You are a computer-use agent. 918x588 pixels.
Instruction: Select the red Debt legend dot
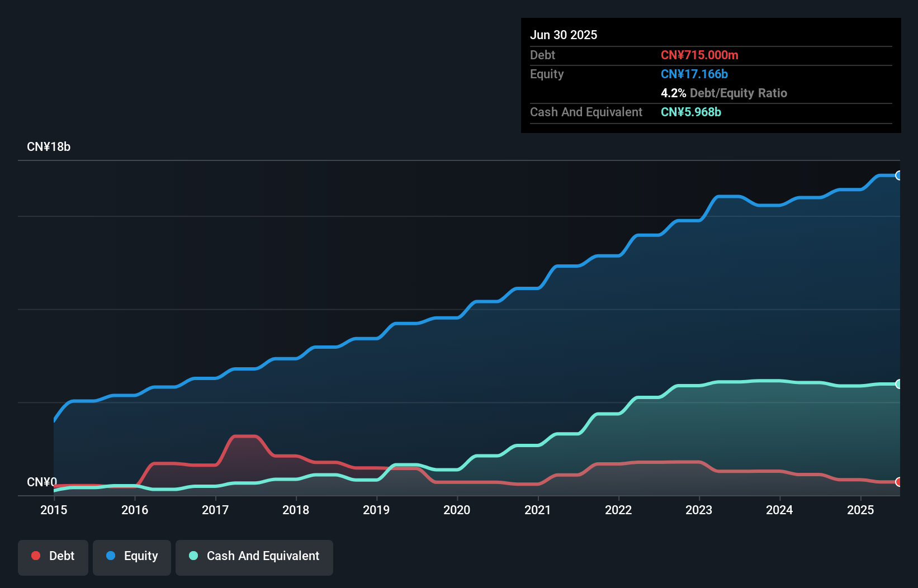coord(35,556)
